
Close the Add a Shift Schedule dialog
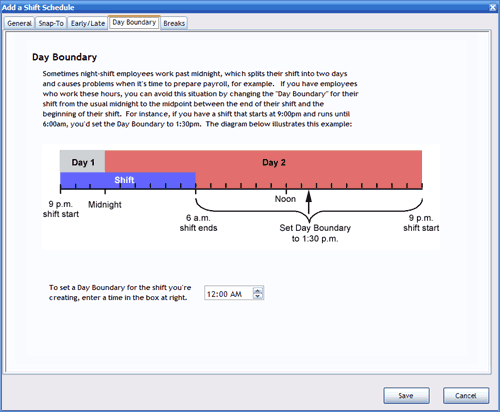coord(493,7)
